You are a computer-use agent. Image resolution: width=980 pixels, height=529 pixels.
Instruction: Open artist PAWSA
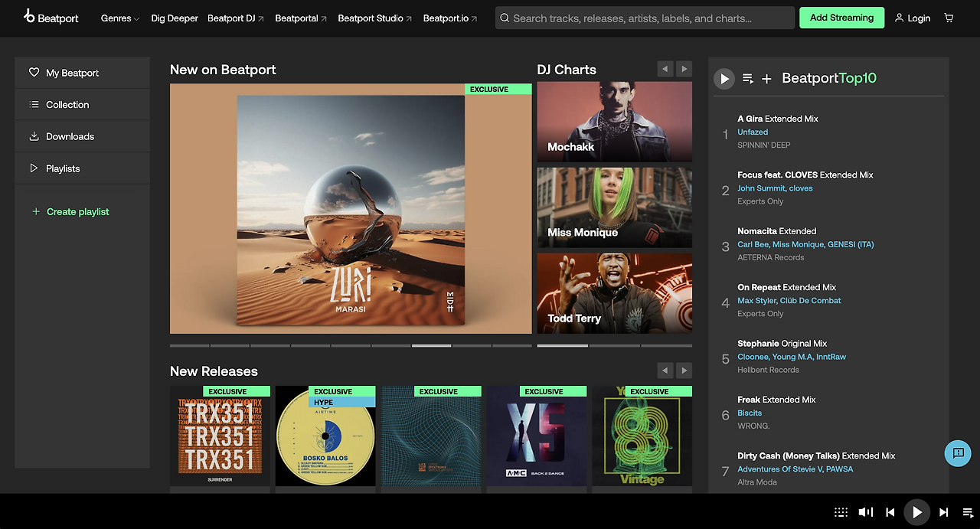(x=840, y=469)
